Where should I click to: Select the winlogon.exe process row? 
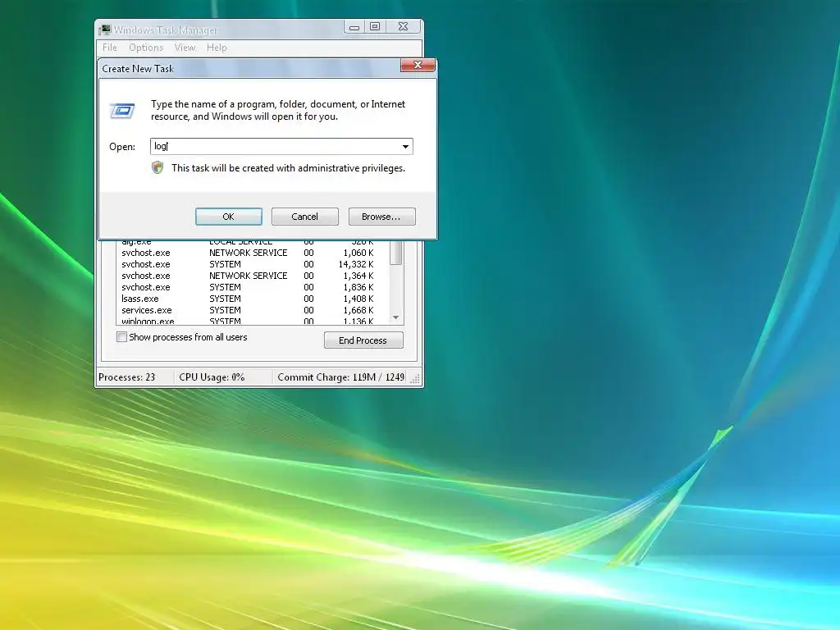[x=253, y=321]
